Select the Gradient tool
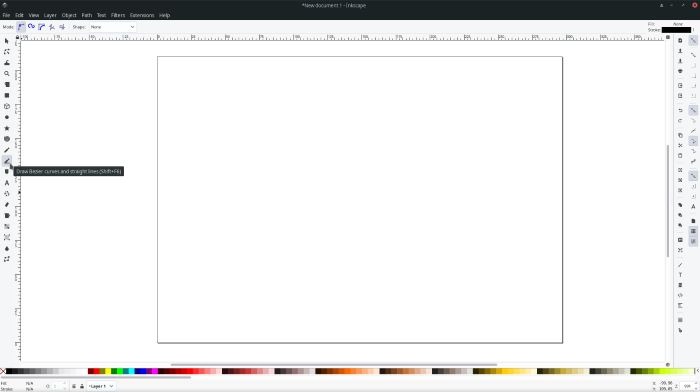This screenshot has height=392, width=700. (x=7, y=226)
